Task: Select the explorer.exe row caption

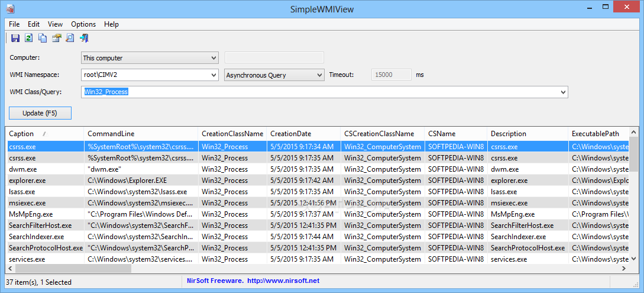Action: pyautogui.click(x=27, y=181)
